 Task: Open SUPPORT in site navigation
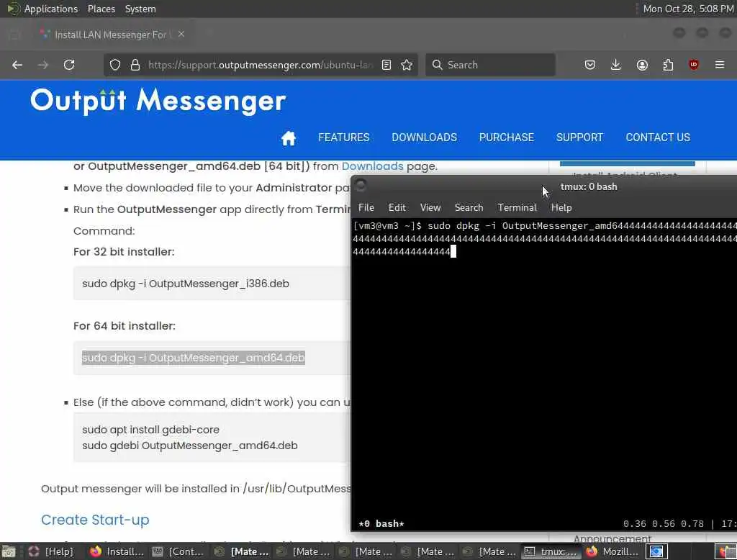click(x=579, y=137)
